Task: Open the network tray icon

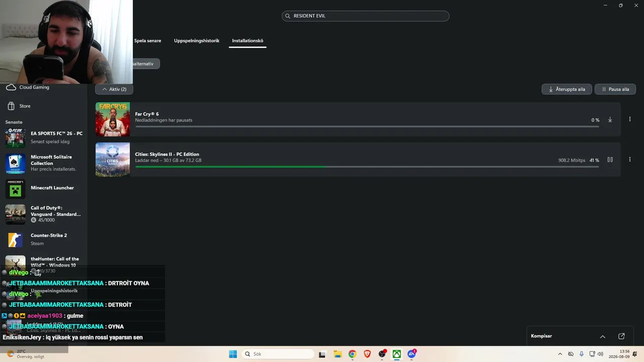Action: click(592, 354)
